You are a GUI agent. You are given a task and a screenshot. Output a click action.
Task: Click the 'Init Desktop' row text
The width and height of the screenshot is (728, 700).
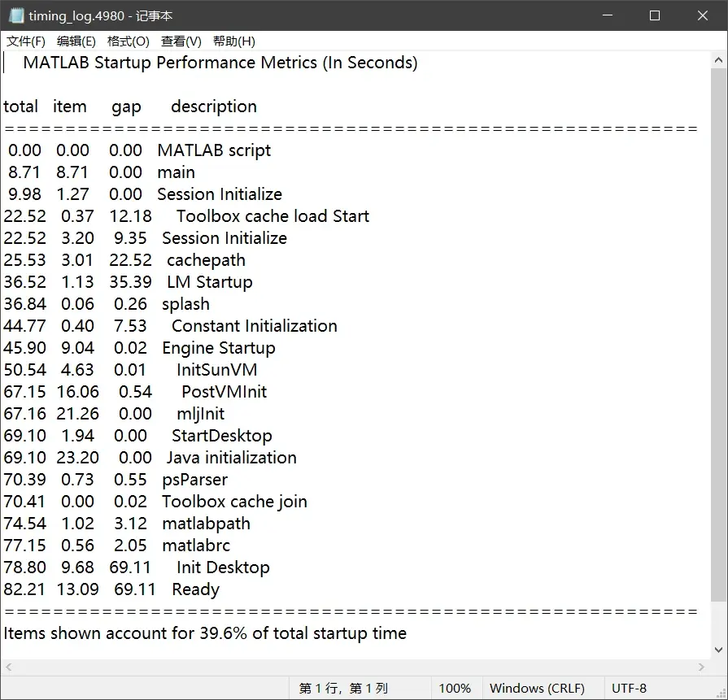224,567
